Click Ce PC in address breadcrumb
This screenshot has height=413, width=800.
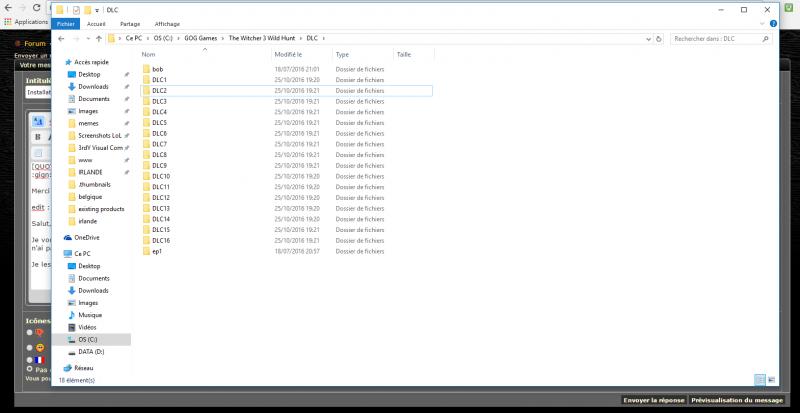pos(134,39)
